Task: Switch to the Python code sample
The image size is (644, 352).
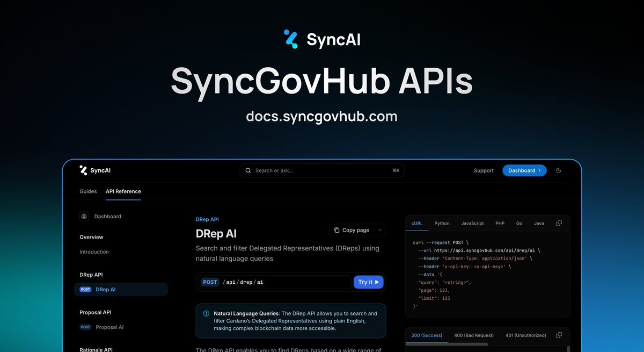Action: coord(441,223)
